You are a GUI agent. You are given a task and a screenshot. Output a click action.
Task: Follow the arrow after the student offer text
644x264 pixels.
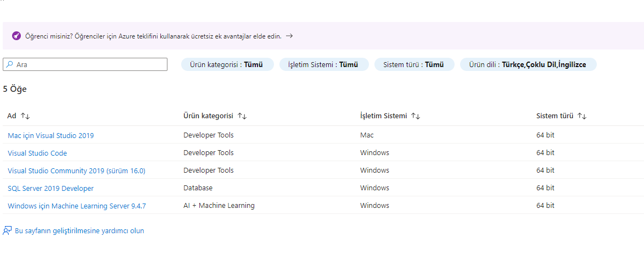(x=289, y=36)
